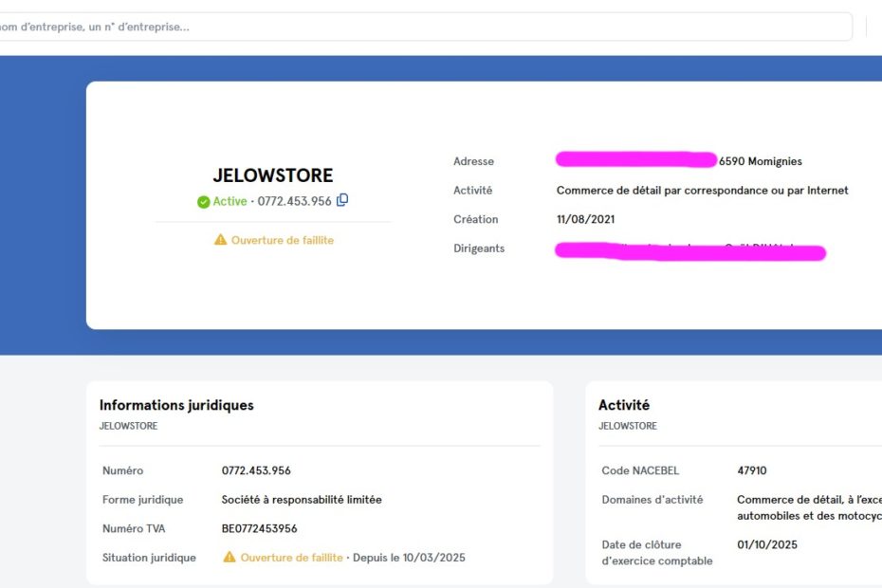Click warning triangle in Situation juridique row
The width and height of the screenshot is (882, 588).
229,558
